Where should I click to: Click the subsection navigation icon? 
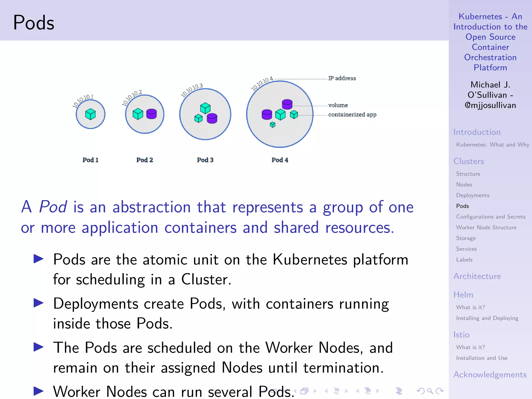point(336,391)
